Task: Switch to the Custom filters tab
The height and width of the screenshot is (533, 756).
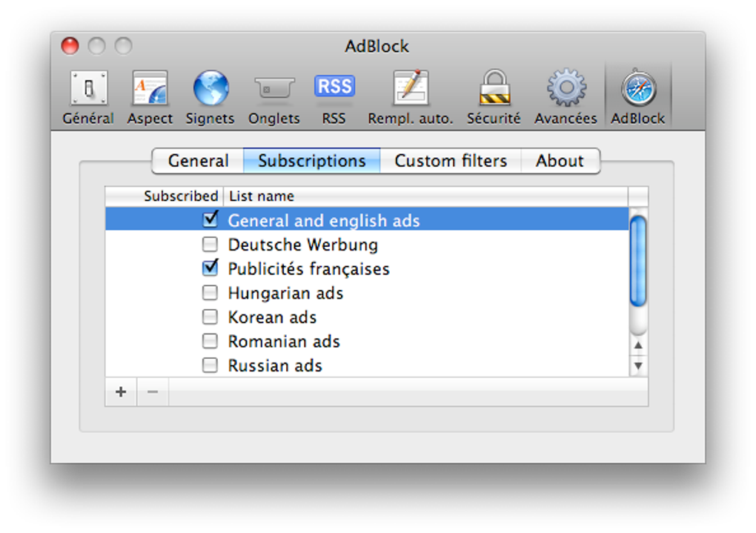Action: (451, 161)
